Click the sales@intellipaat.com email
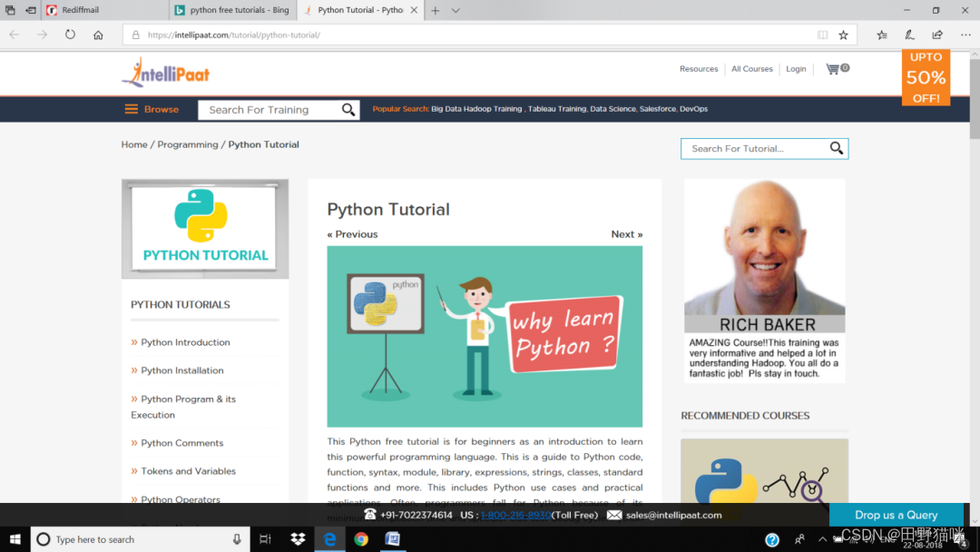 click(x=673, y=515)
